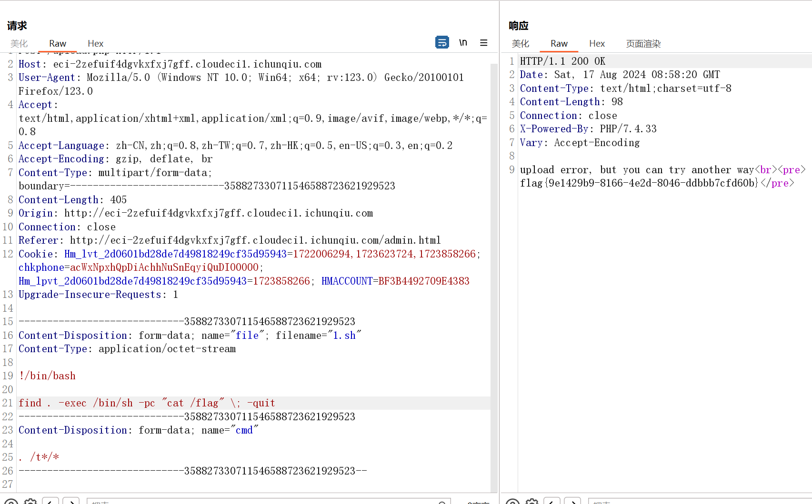Click application/octet-stream content type
Screen dimensions: 812x504
[x=167, y=348]
